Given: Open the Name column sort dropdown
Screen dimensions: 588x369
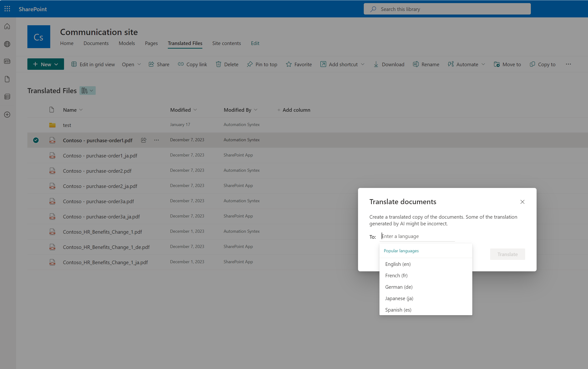Looking at the screenshot, I should [81, 110].
